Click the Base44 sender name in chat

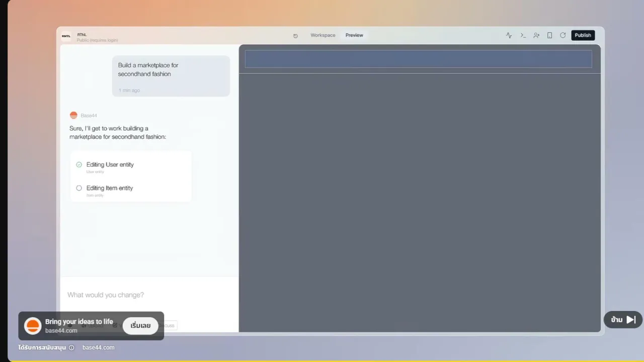pyautogui.click(x=89, y=116)
